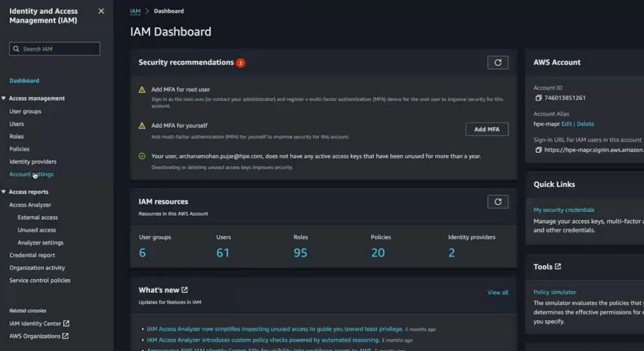
Task: Delete the hpe-mapr account alias
Action: [x=585, y=124]
